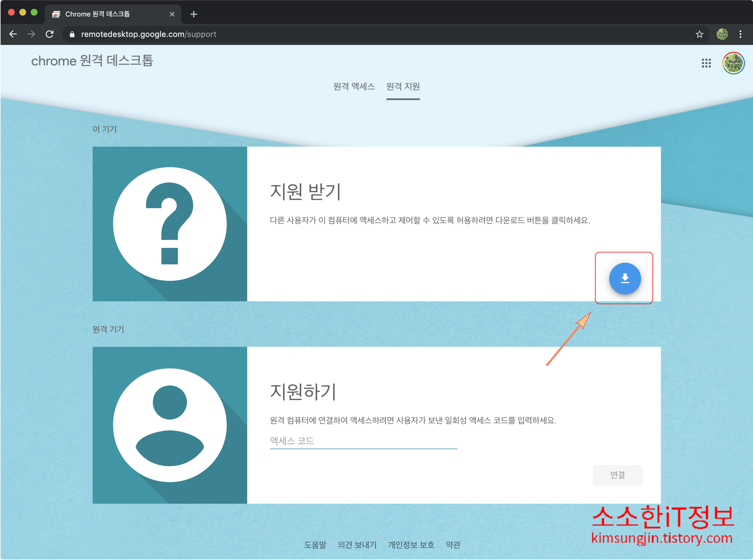The image size is (753, 560).
Task: Go back to the previous page
Action: click(x=13, y=34)
